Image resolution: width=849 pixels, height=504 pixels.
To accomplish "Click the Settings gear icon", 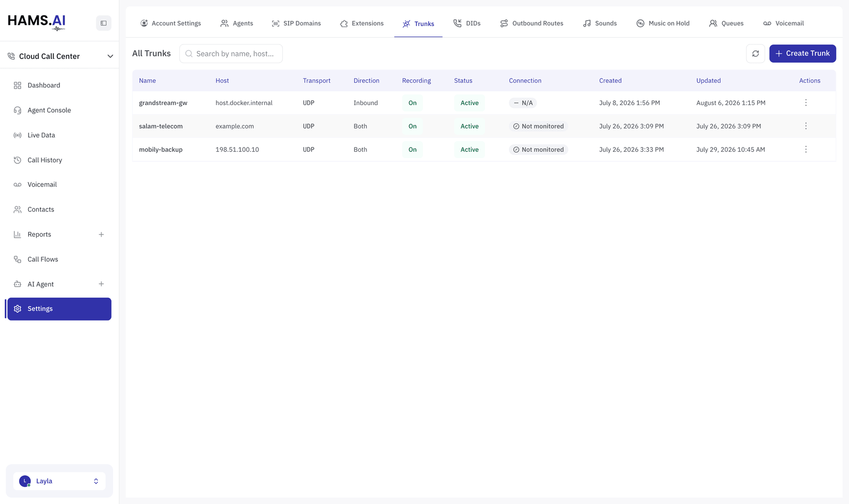I will pos(18,309).
